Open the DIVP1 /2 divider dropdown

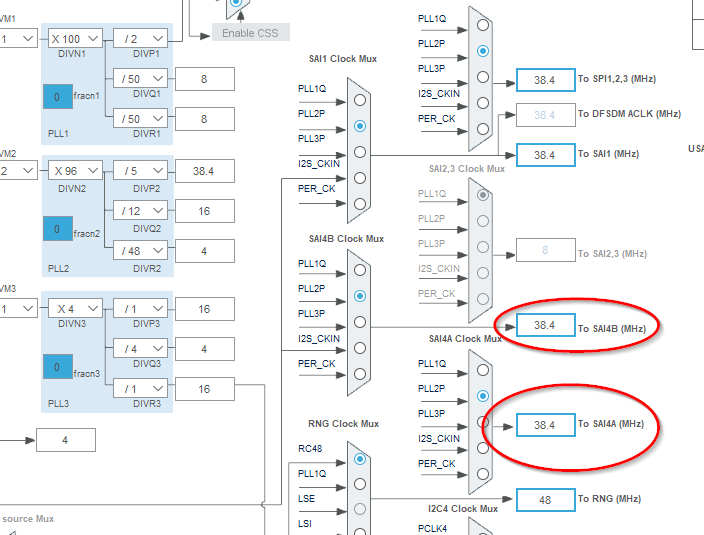[140, 39]
